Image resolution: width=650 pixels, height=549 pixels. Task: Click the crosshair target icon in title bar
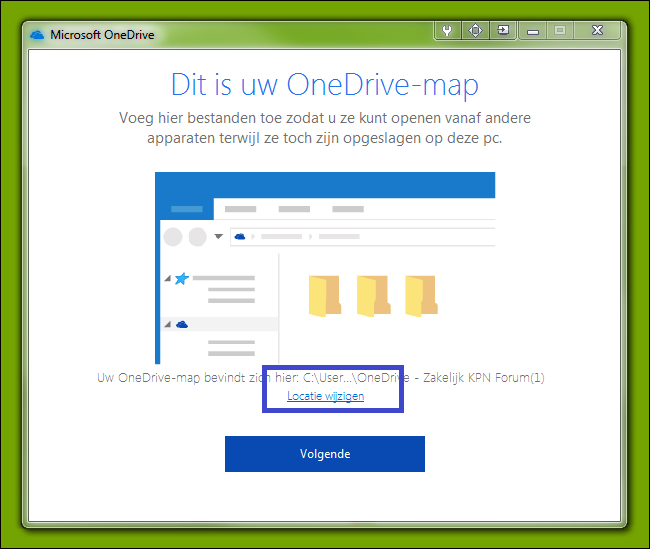475,30
